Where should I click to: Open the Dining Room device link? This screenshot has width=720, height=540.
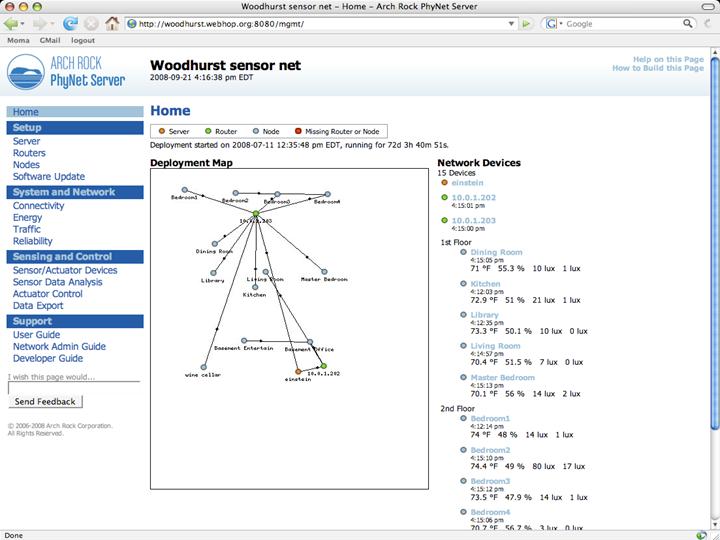496,252
